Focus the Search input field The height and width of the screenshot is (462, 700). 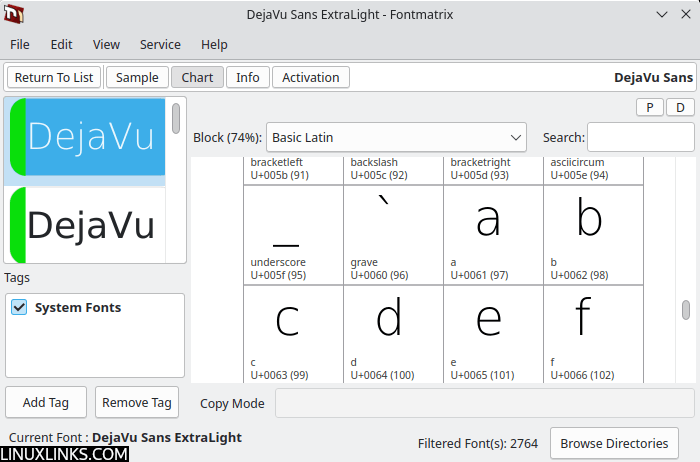641,137
